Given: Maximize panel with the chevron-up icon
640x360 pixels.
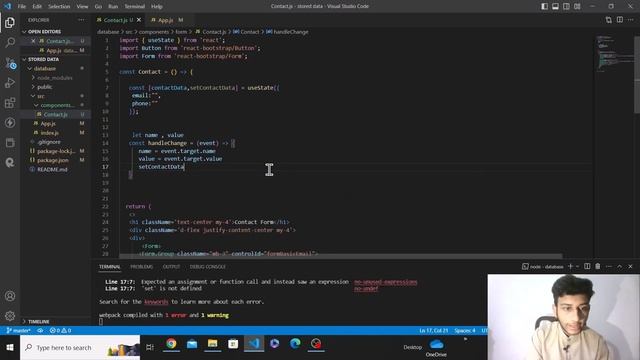Looking at the screenshot, I should point(620,266).
